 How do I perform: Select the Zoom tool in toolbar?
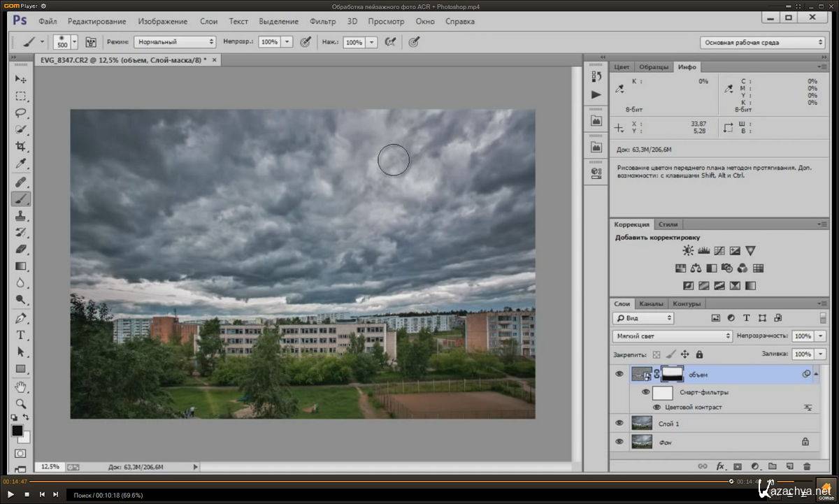pyautogui.click(x=20, y=403)
